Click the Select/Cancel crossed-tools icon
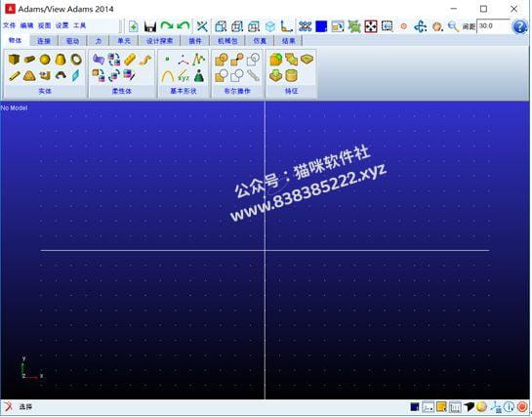532x417 pixels. [x=202, y=26]
